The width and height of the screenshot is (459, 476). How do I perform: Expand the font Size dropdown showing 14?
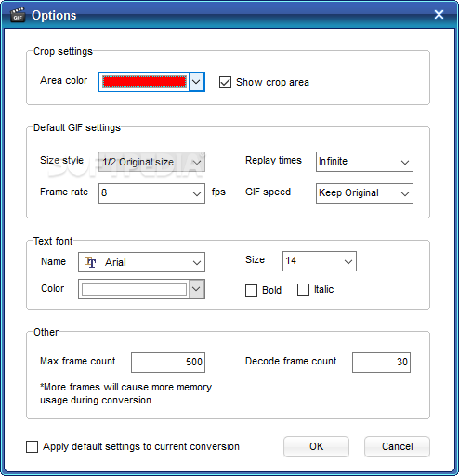tap(320, 261)
